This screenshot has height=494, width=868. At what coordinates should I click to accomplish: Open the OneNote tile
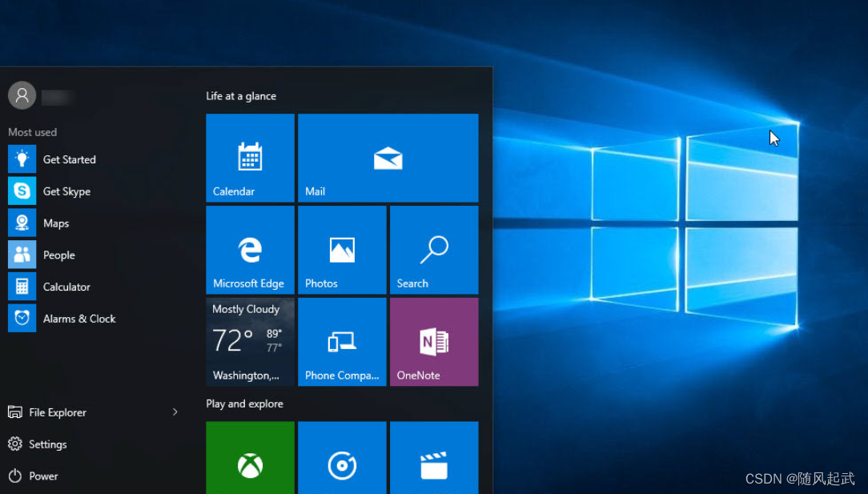(434, 342)
